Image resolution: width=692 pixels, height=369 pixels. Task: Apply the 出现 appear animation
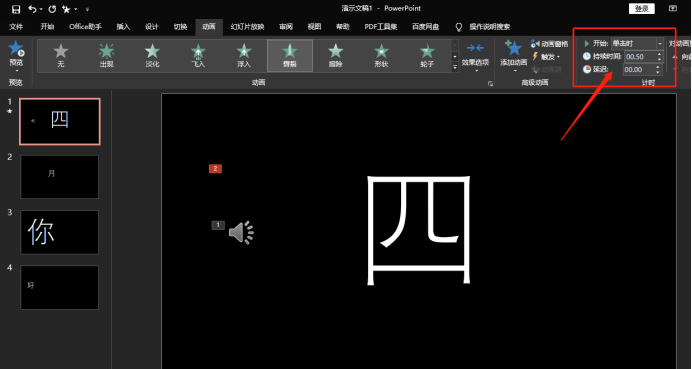[107, 55]
